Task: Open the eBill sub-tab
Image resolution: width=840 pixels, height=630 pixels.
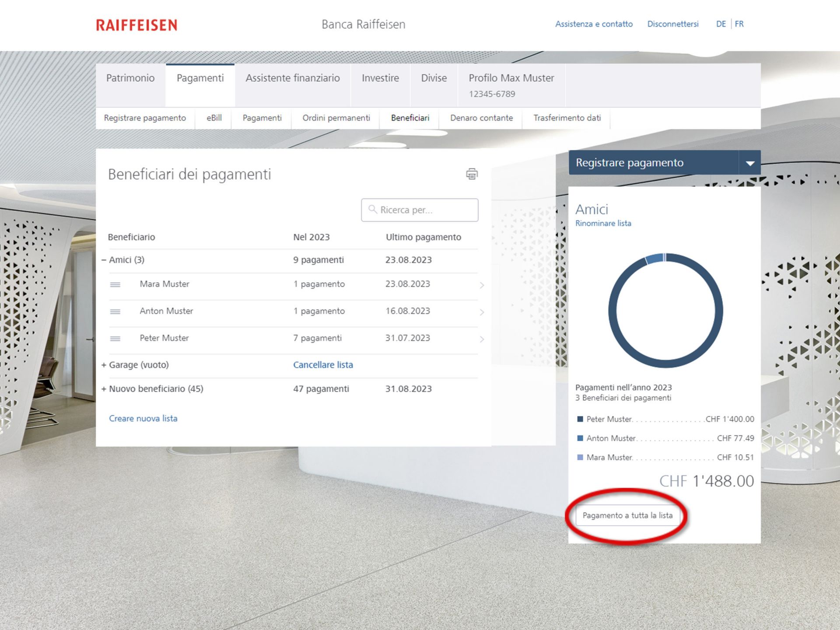Action: click(x=213, y=118)
